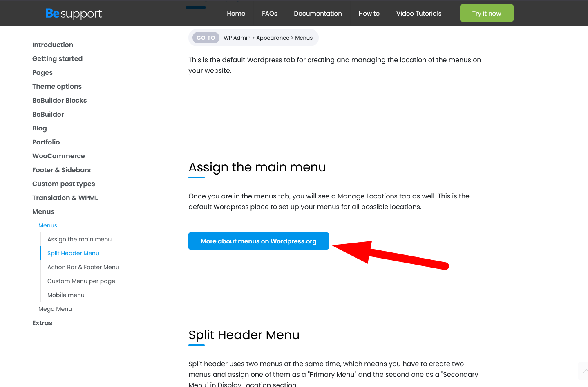
Task: Click the scroll-to-top arrow button
Action: click(x=583, y=371)
